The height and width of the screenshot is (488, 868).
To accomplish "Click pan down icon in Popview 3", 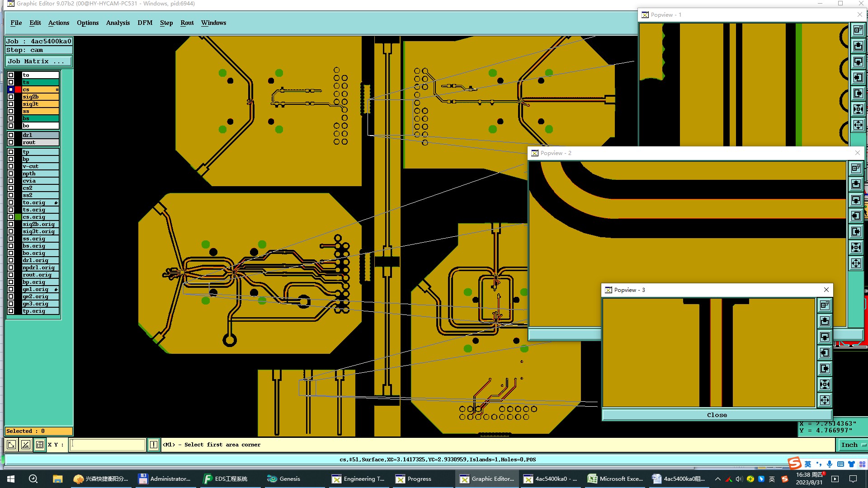I will tap(825, 337).
